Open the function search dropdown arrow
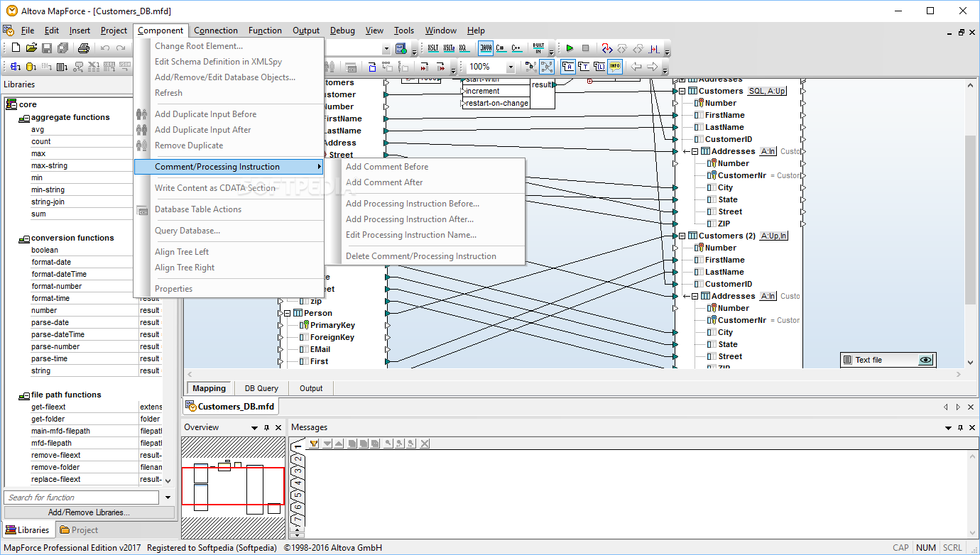This screenshot has width=980, height=555. (x=168, y=498)
